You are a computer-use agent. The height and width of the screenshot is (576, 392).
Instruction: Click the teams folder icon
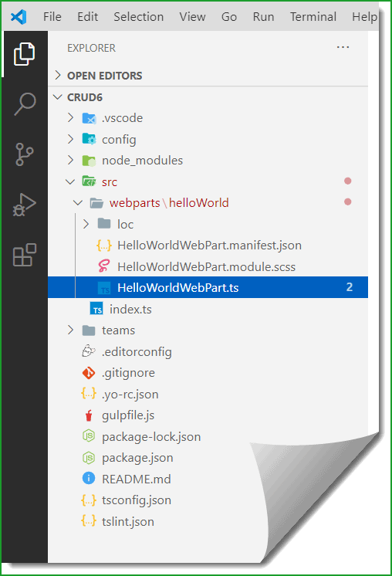pos(89,330)
